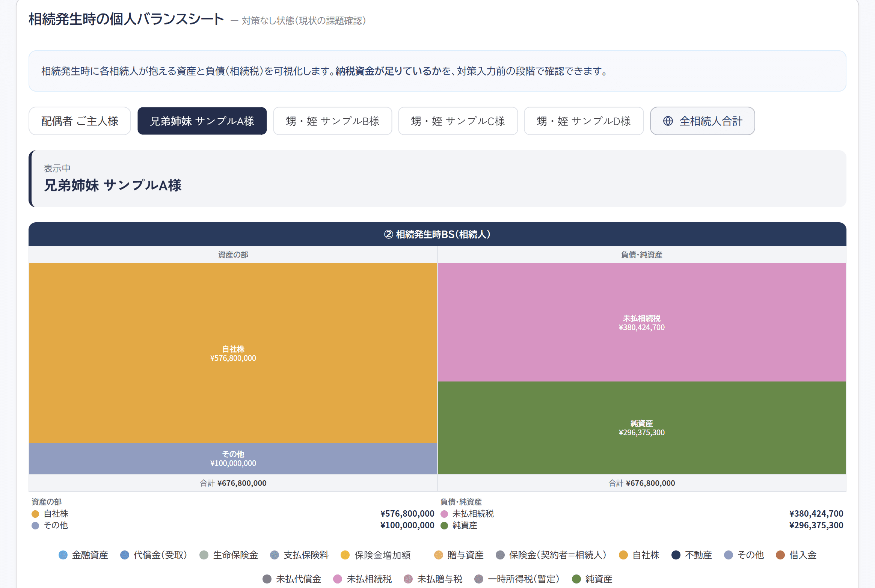Toggle 不動産 legend item

coord(692,555)
